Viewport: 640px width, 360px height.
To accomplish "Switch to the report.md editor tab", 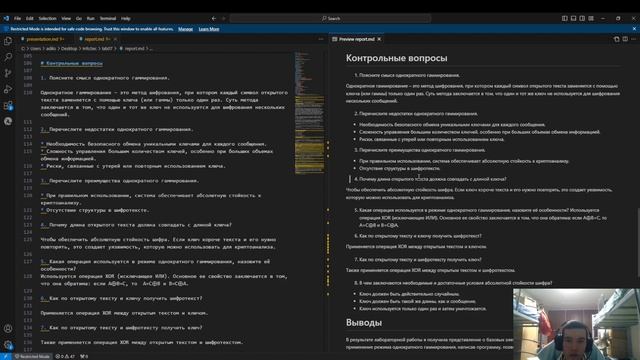I will 95,39.
